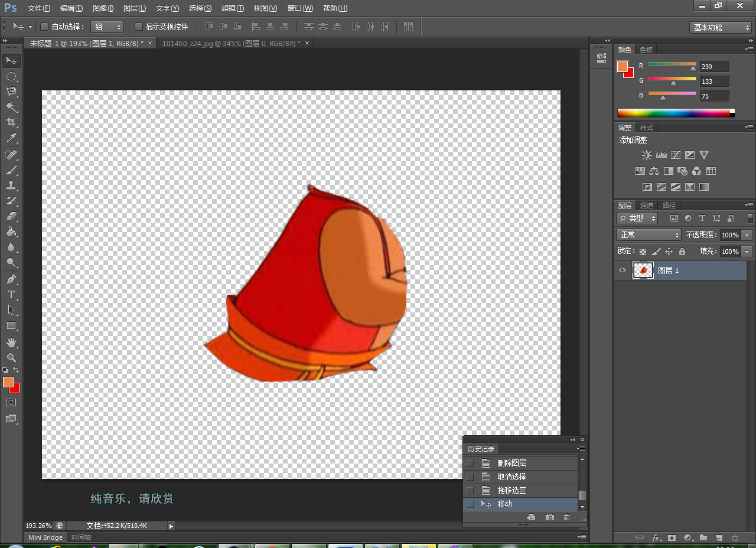The height and width of the screenshot is (548, 756).
Task: Open the blend mode 正常 dropdown
Action: click(x=648, y=234)
